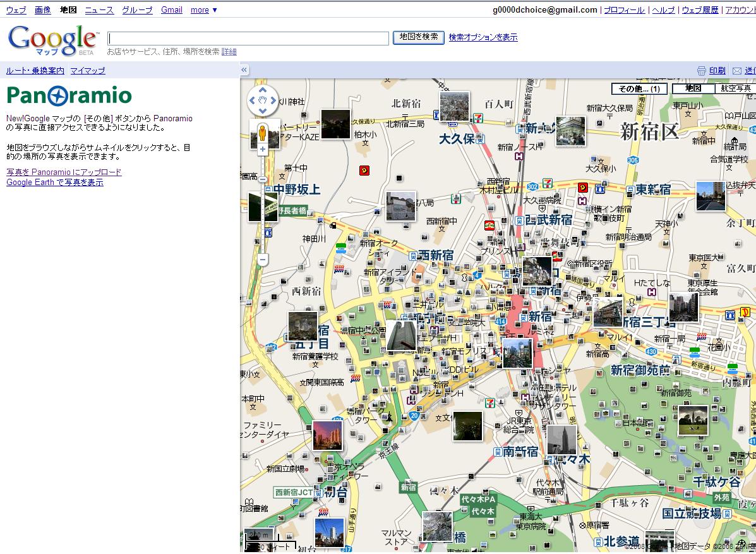This screenshot has width=756, height=554.
Task: Click the gas station icon near 神田川
Action: tap(333, 225)
